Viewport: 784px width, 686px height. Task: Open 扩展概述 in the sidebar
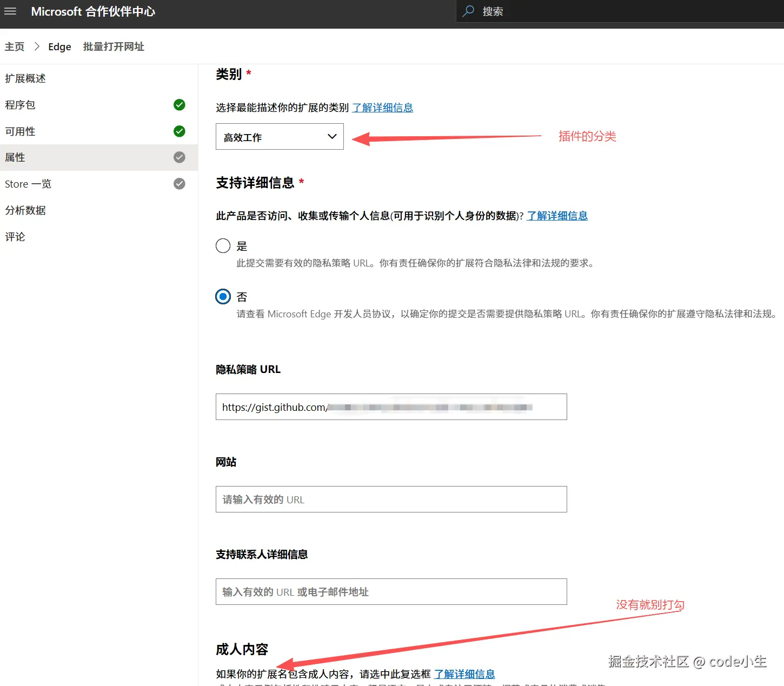pyautogui.click(x=99, y=78)
